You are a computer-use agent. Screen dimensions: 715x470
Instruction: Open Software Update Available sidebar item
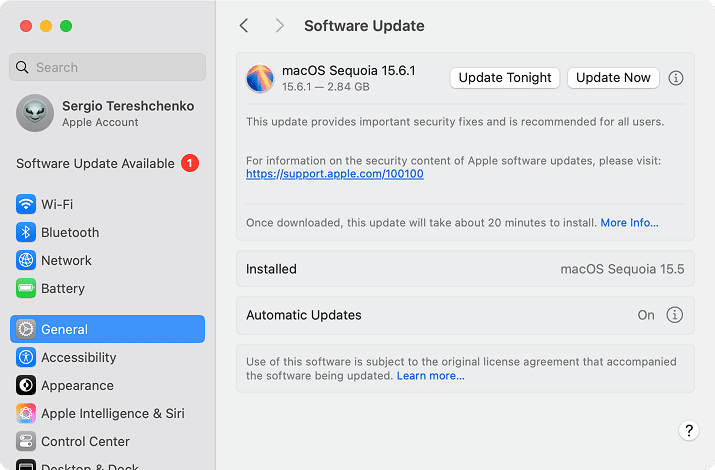108,163
